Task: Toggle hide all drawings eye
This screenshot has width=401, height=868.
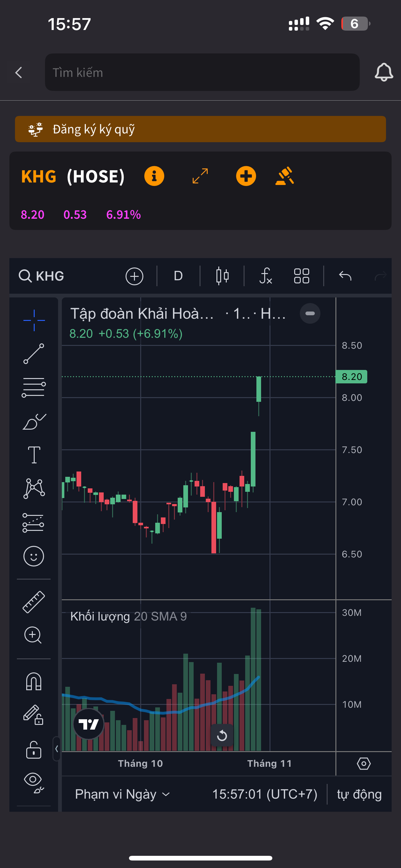Action: click(x=34, y=782)
